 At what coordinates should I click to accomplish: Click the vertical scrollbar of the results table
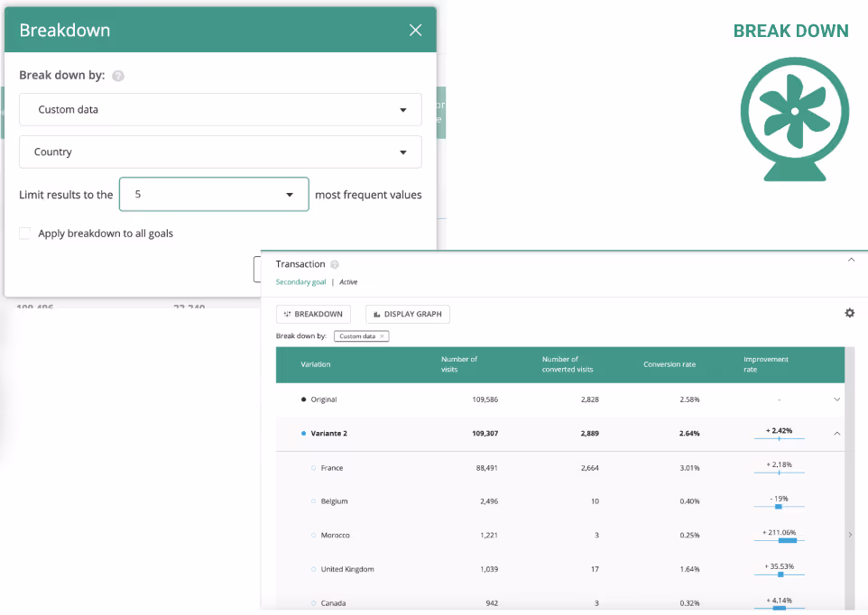coord(850,479)
